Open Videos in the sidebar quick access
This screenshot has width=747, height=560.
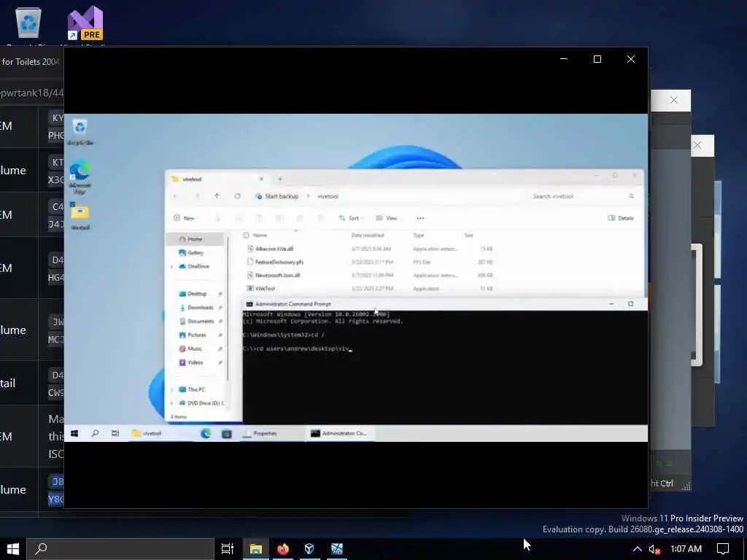pyautogui.click(x=195, y=363)
